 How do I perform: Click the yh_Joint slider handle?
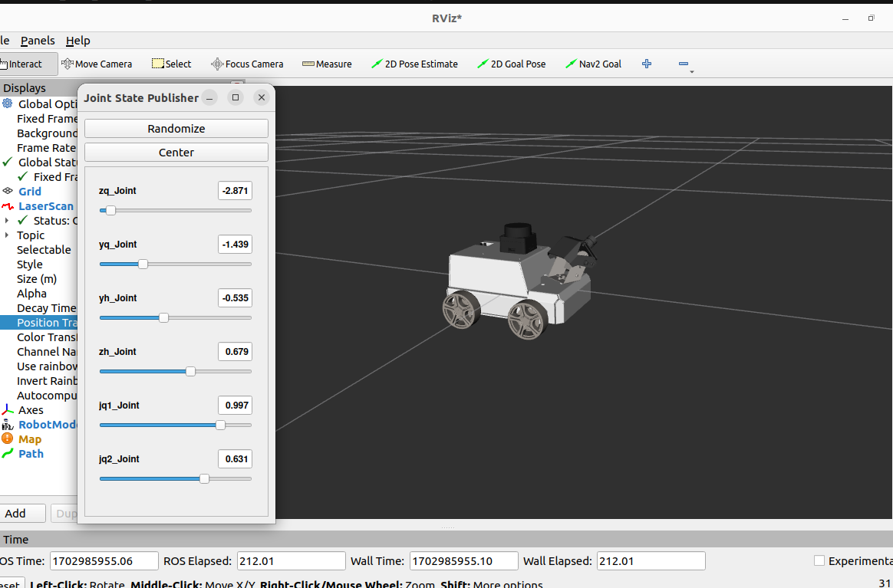(x=163, y=317)
